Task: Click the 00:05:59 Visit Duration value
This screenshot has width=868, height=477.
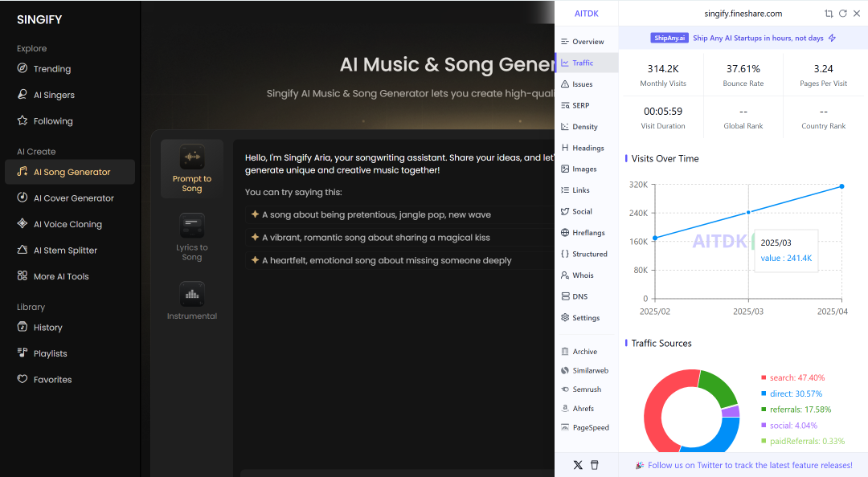Action: click(663, 112)
